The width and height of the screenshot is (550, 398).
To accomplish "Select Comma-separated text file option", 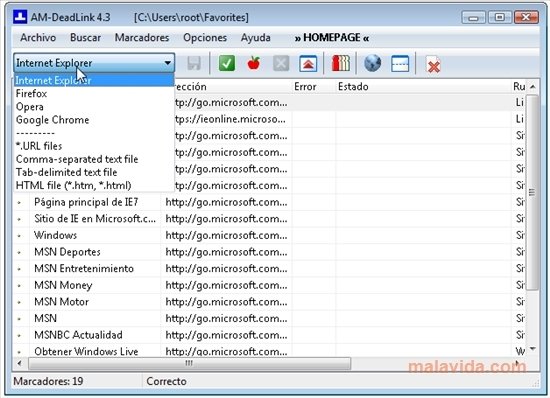I will tap(94, 159).
